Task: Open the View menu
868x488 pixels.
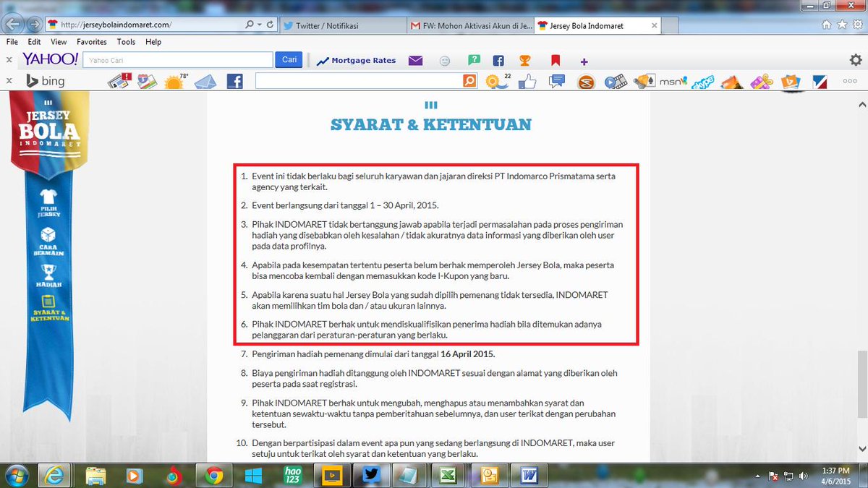Action: pos(59,42)
